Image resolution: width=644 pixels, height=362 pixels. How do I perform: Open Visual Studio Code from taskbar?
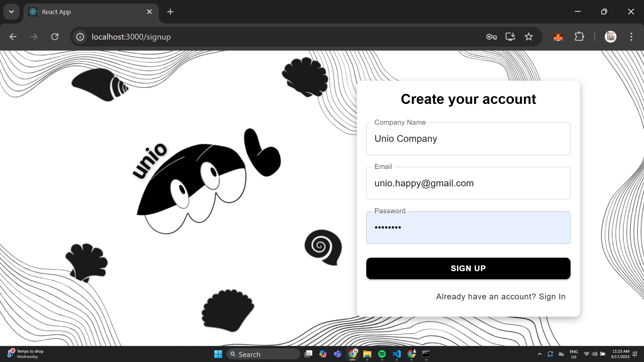(x=397, y=354)
